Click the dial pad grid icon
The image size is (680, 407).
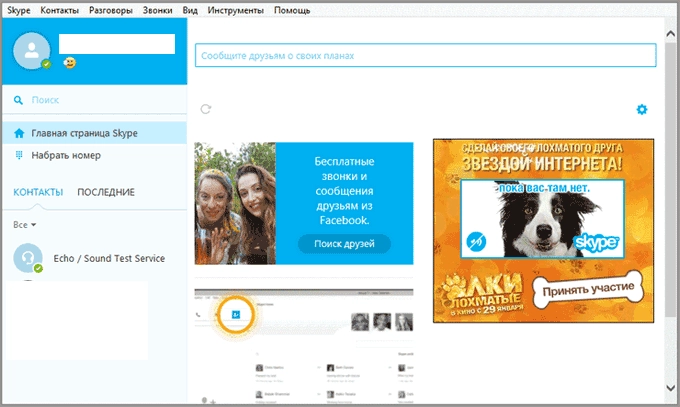pyautogui.click(x=19, y=155)
